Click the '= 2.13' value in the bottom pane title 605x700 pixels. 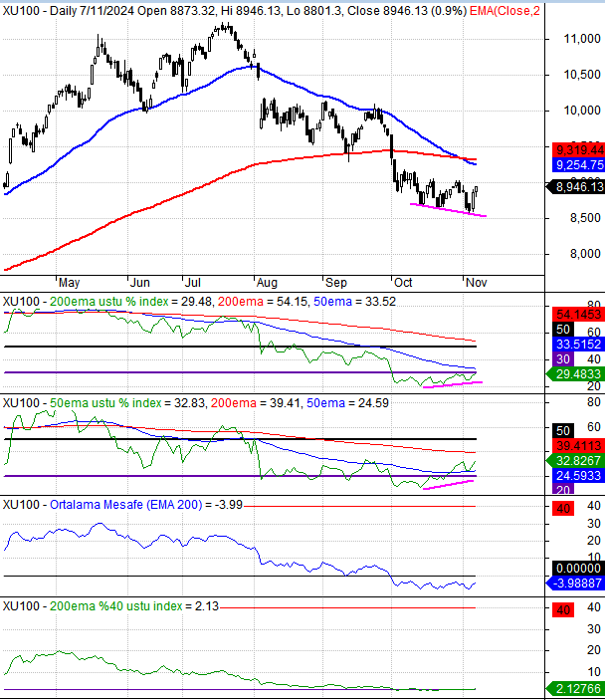(x=203, y=606)
